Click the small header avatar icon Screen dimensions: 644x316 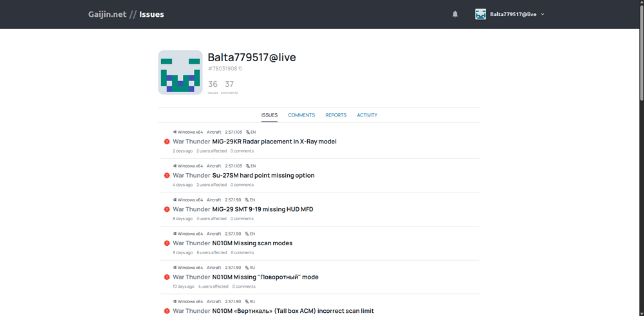(480, 14)
